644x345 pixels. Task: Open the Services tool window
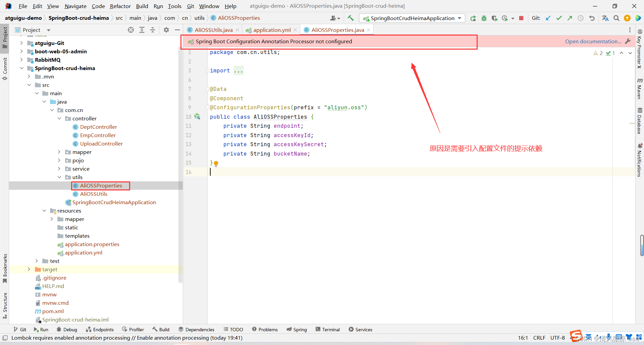click(x=360, y=330)
